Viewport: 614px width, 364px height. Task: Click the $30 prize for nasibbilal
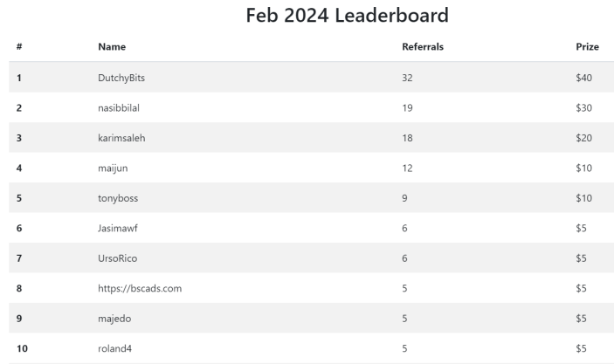click(583, 107)
